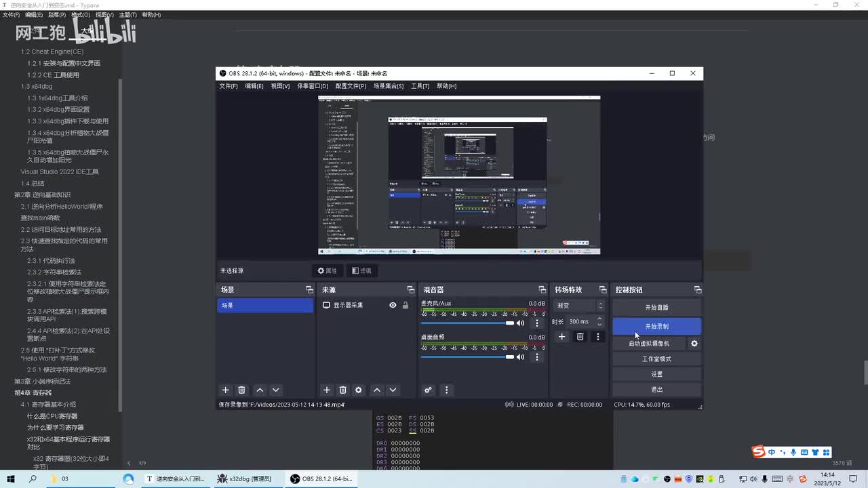The width and height of the screenshot is (868, 488).
Task: Open options menu for 麦克风/Aux channel
Action: [537, 323]
